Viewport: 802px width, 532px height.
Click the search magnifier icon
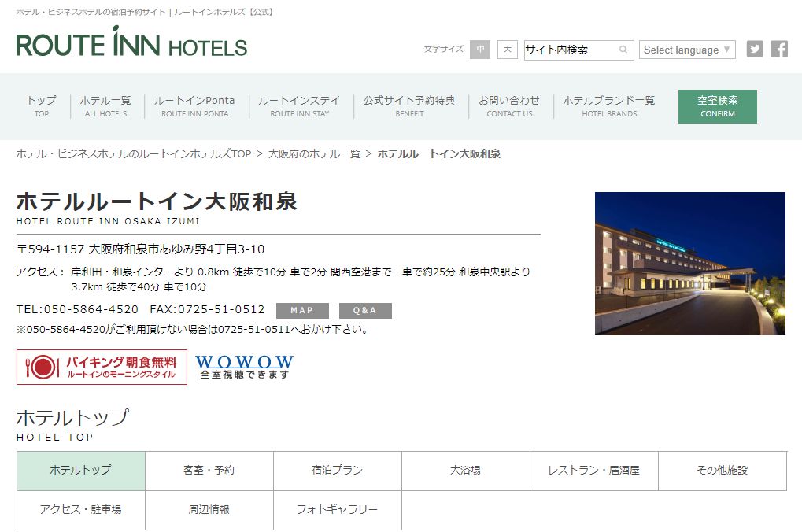623,50
